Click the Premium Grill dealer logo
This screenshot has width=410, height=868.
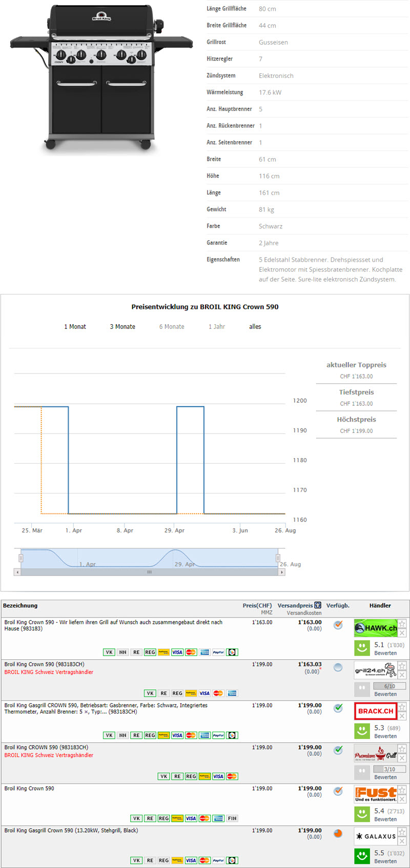[x=376, y=753]
